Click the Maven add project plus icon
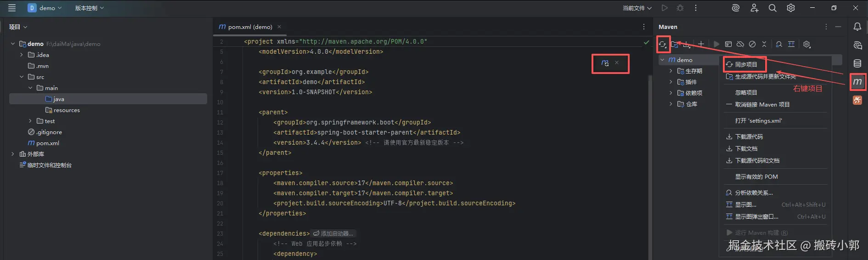This screenshot has height=260, width=868. [x=701, y=44]
